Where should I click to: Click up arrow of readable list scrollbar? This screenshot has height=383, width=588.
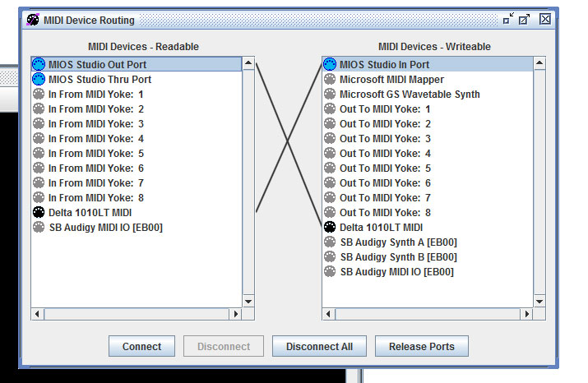248,63
